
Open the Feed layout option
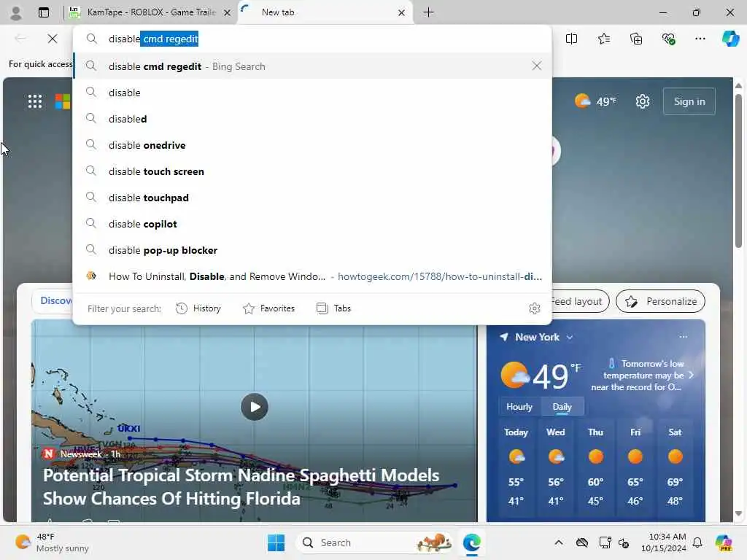pos(580,301)
